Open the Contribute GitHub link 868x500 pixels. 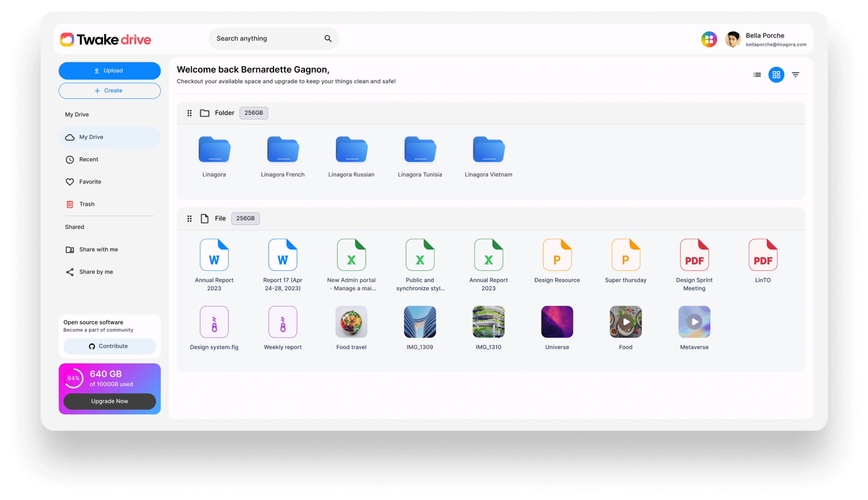110,346
